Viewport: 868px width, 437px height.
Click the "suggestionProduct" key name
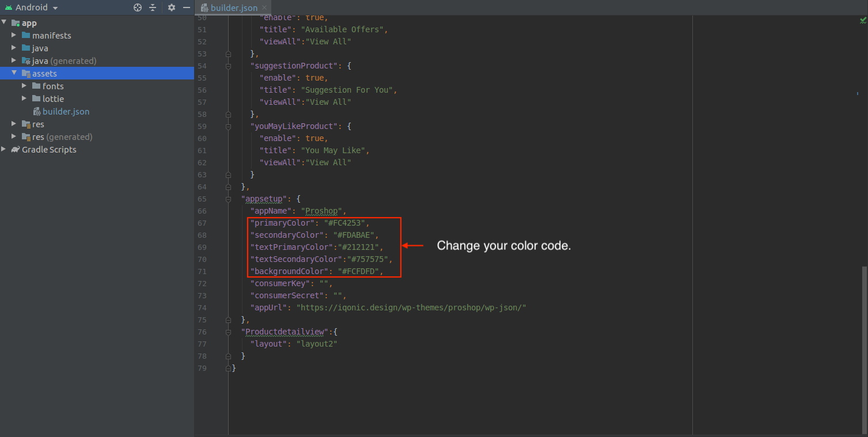pyautogui.click(x=296, y=66)
